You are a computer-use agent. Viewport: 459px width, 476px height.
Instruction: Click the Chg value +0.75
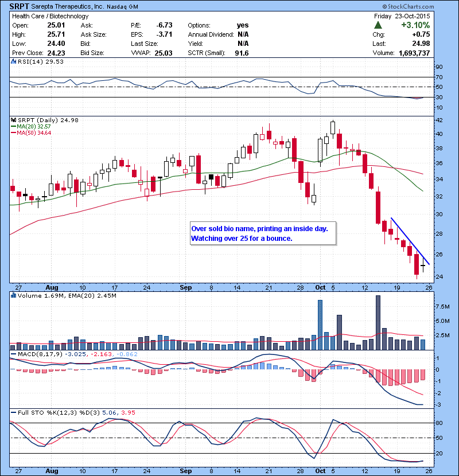421,34
